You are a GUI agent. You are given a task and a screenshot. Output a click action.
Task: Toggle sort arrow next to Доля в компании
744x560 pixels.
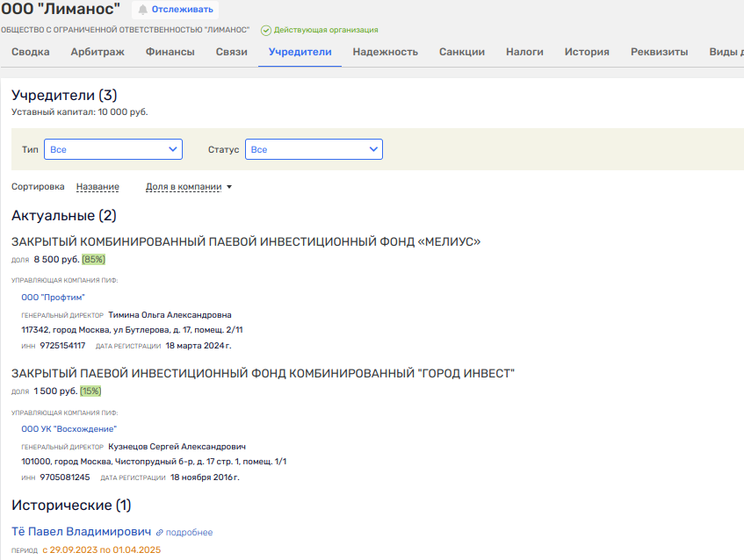pyautogui.click(x=229, y=187)
